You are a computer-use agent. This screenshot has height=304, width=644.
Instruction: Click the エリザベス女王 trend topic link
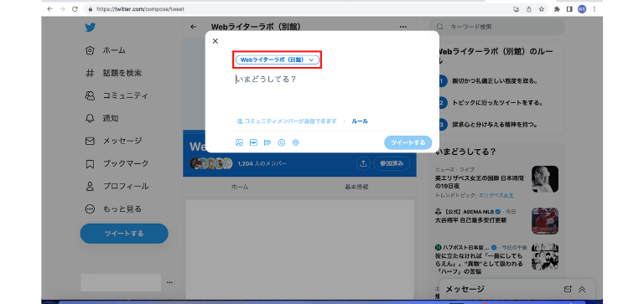pos(496,195)
